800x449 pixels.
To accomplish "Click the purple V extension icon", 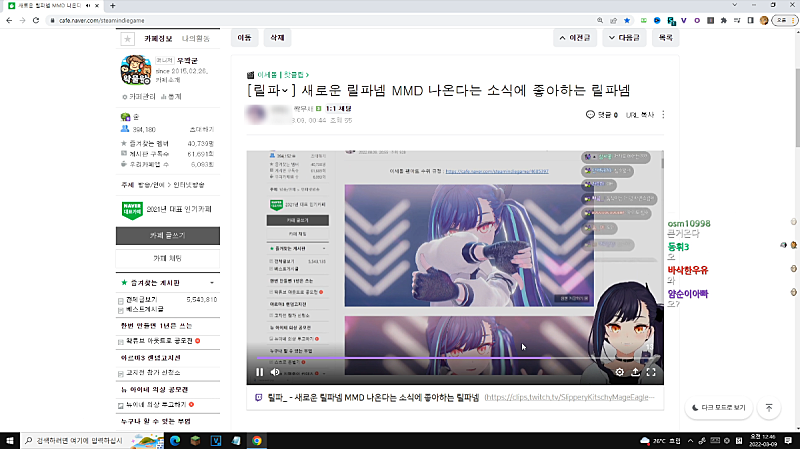I will click(x=684, y=20).
